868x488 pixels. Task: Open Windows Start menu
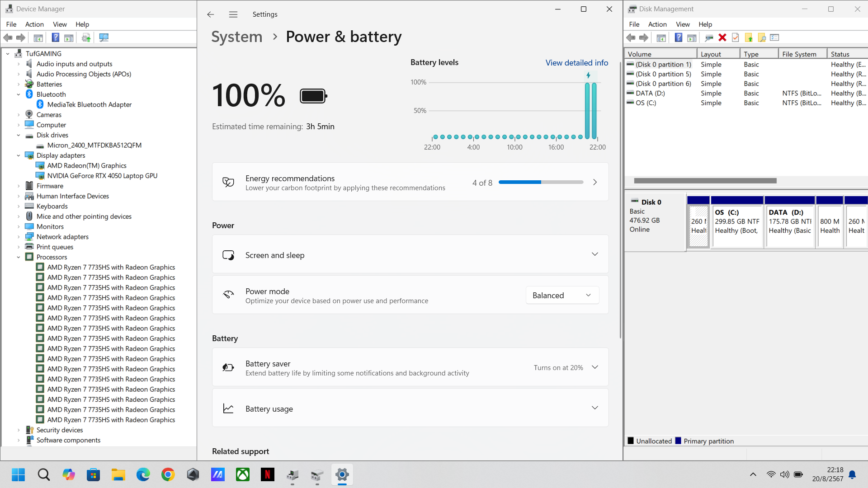click(19, 474)
